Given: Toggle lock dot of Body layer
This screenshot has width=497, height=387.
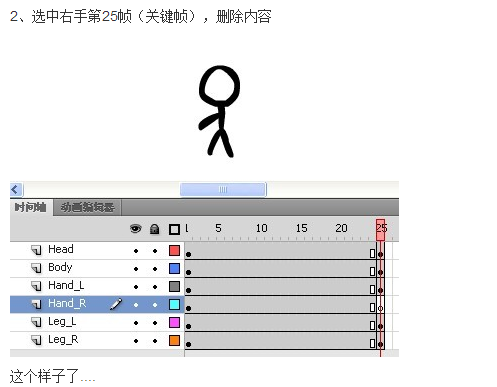Looking at the screenshot, I should coord(155,269).
